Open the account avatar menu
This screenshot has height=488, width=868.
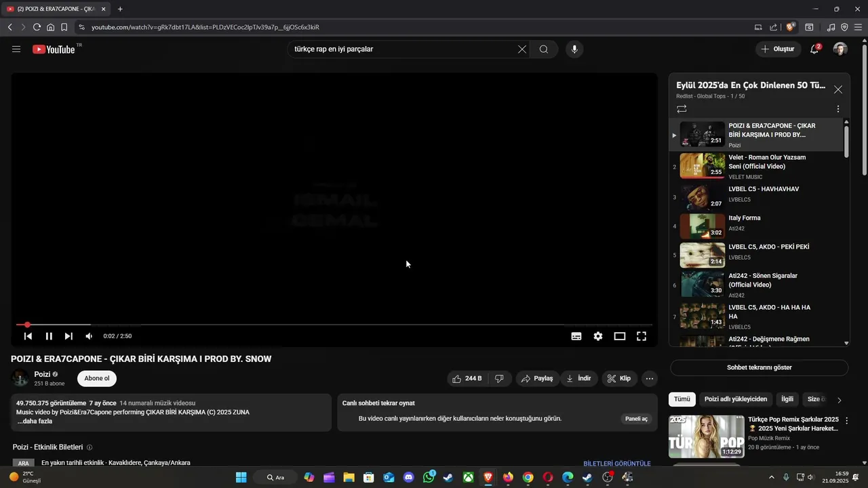tap(840, 49)
